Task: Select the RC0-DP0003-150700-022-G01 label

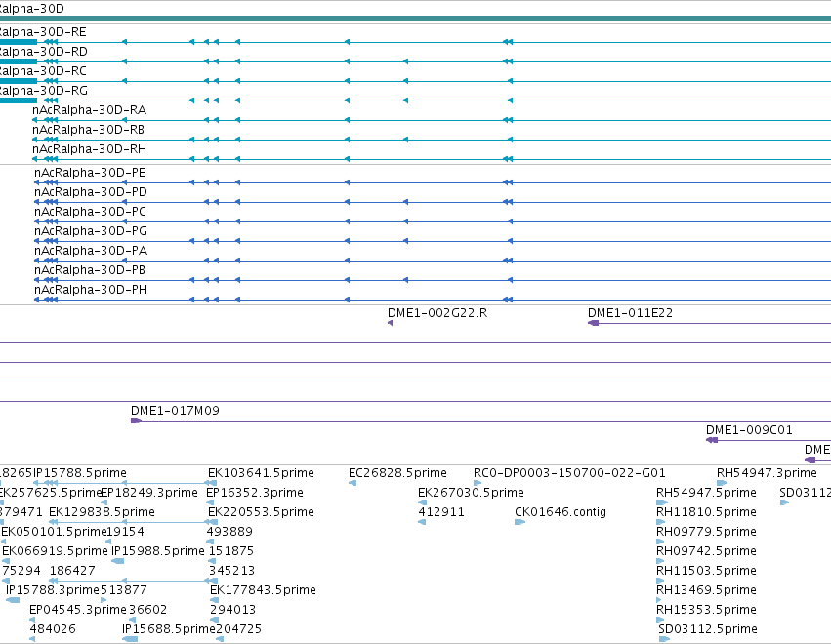Action: pos(569,473)
